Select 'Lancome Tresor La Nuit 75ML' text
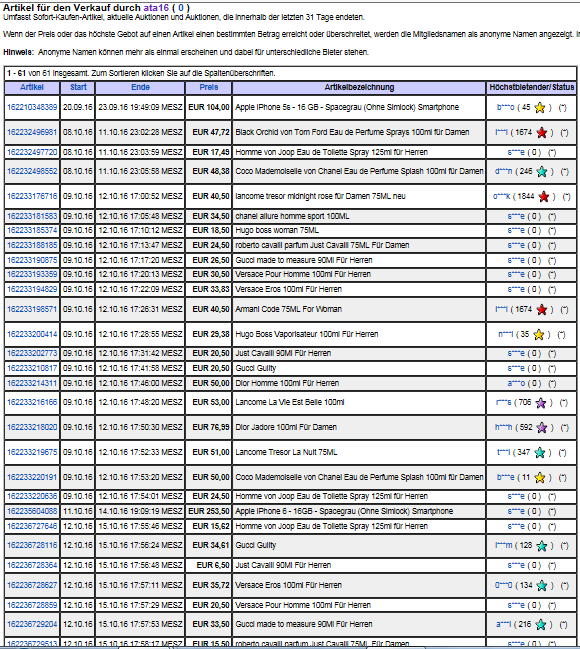The width and height of the screenshot is (580, 649). click(286, 452)
